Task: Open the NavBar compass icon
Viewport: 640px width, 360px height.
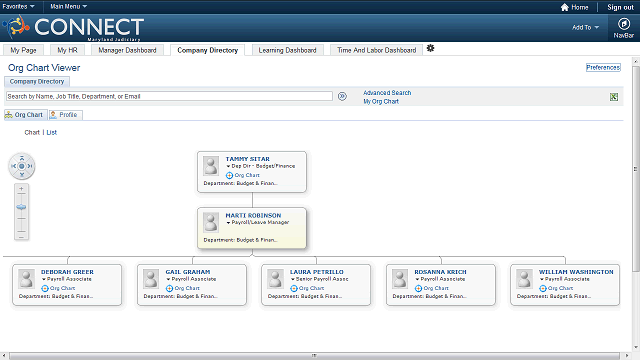Action: (624, 24)
